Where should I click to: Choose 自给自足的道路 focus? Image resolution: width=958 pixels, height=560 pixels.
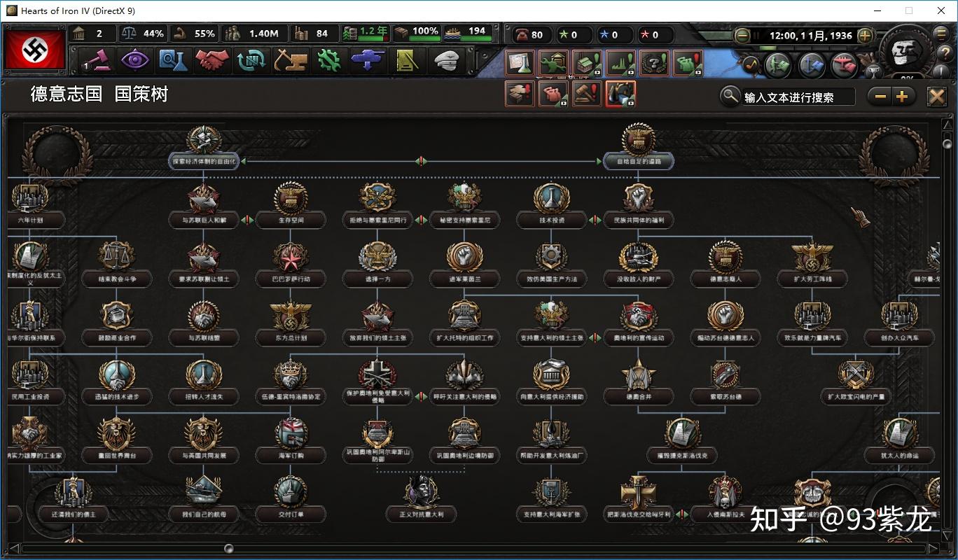point(638,148)
